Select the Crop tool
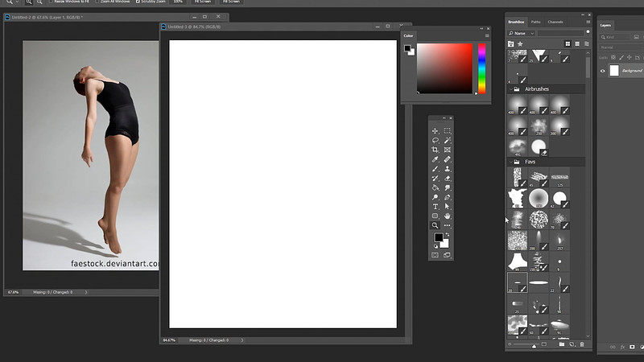644x362 pixels. pyautogui.click(x=435, y=150)
